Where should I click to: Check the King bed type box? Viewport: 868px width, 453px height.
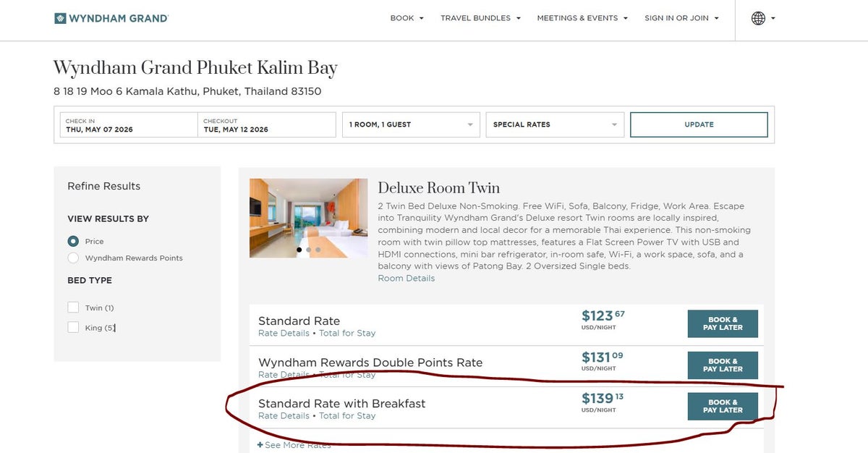point(73,327)
